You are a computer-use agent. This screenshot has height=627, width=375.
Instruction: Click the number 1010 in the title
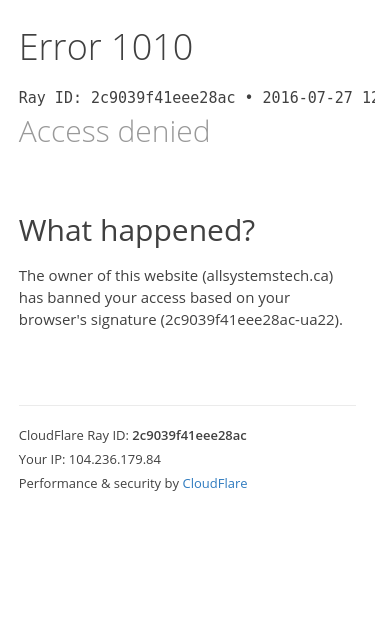click(153, 47)
